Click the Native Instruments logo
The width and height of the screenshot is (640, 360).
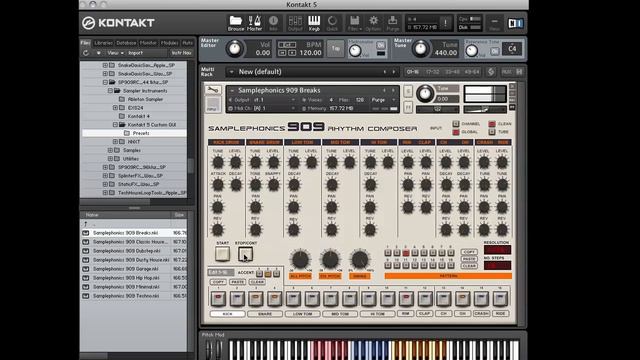(515, 23)
